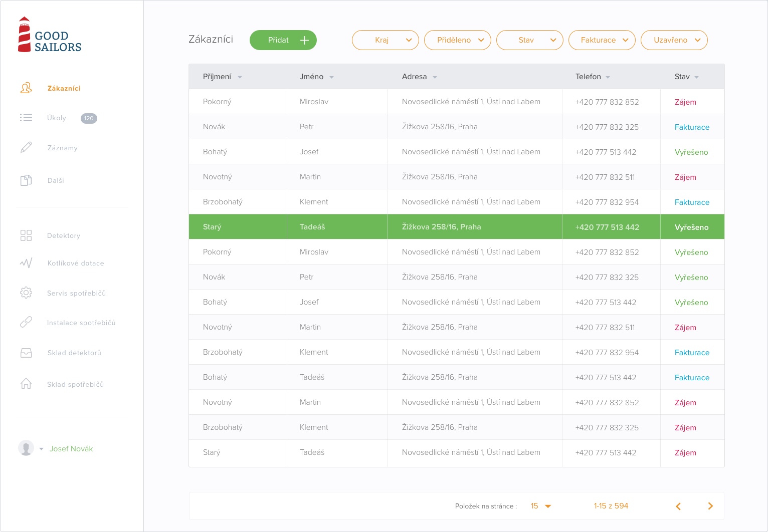Open Sklad spotřebičů menu item

tap(76, 384)
